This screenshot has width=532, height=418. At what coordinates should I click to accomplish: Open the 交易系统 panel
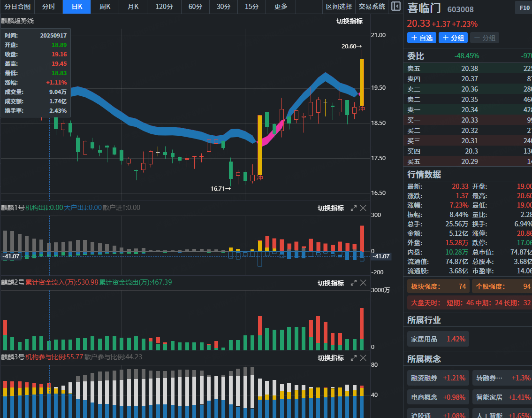(x=372, y=7)
